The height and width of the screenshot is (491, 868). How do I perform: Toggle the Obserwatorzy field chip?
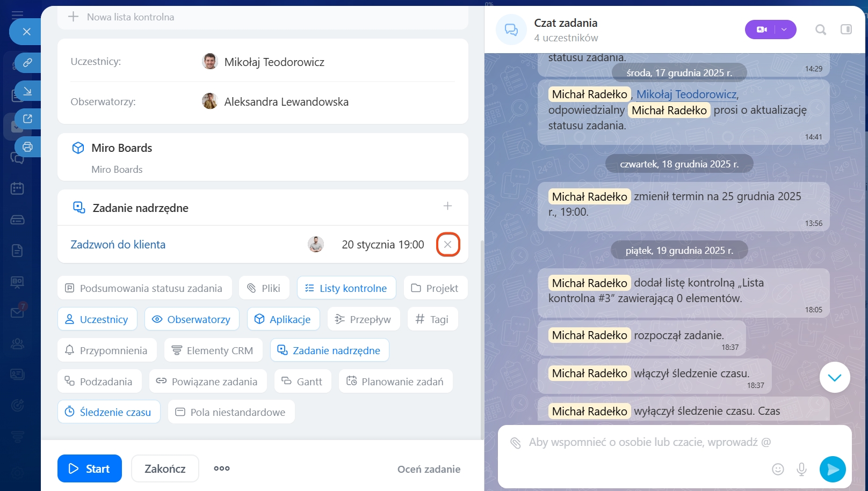click(191, 319)
